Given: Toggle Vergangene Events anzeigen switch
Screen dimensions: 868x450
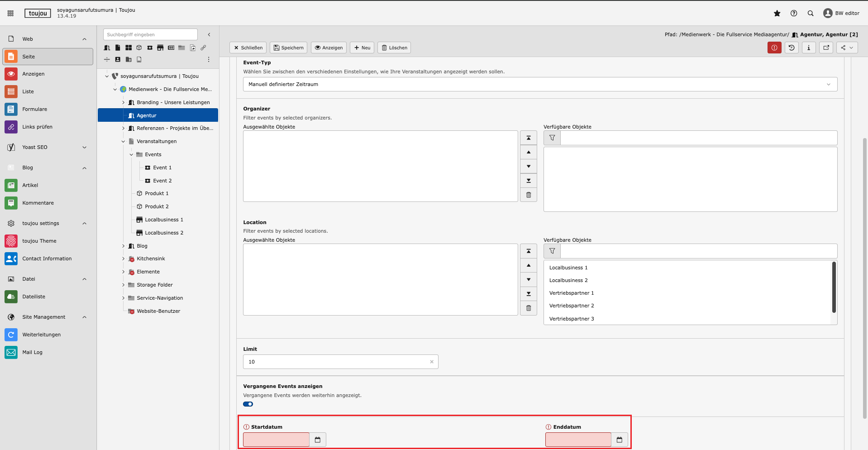Looking at the screenshot, I should pos(248,404).
